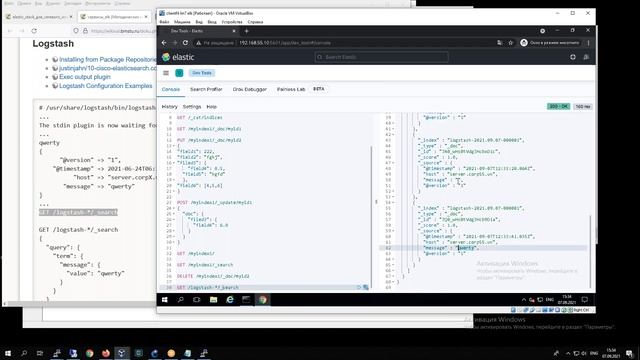Viewport: 640px width, 360px height.
Task: Close the Dev Tools - Elastic browser tab
Action: click(x=234, y=31)
